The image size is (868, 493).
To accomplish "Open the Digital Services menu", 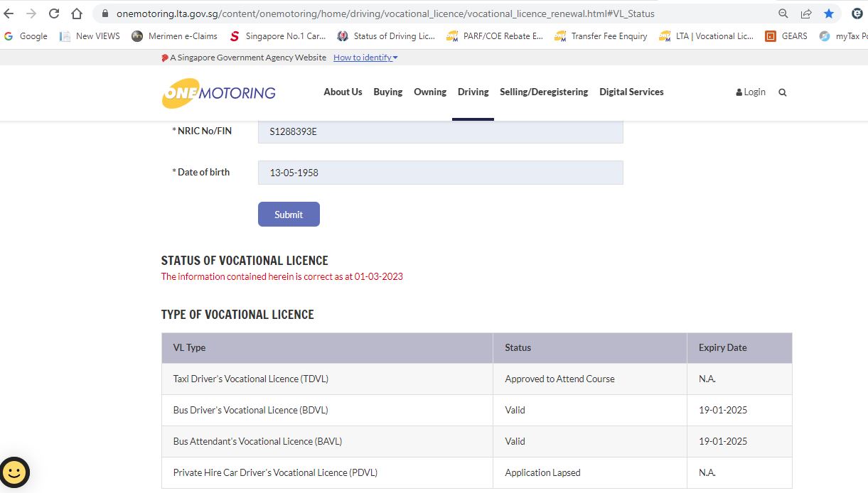I will (631, 92).
